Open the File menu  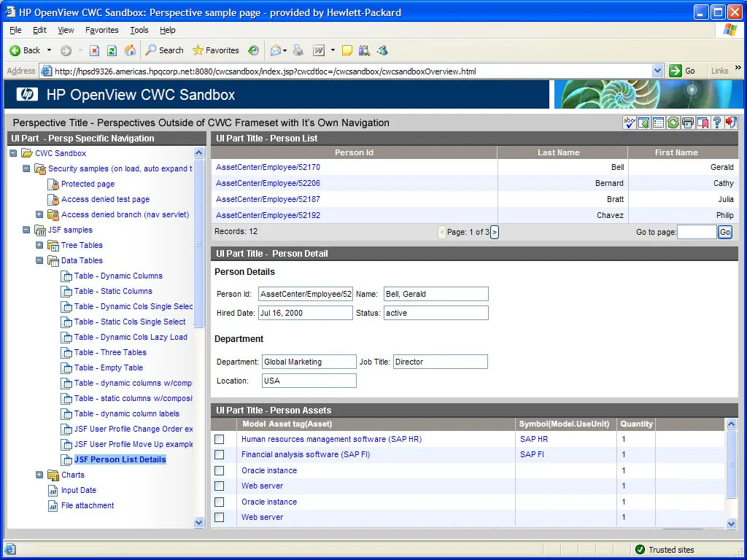[x=15, y=30]
